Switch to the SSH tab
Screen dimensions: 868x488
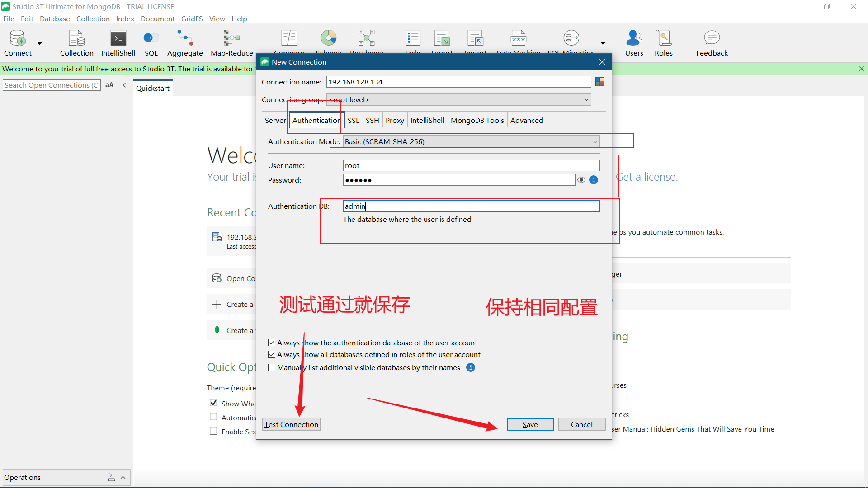(x=372, y=120)
